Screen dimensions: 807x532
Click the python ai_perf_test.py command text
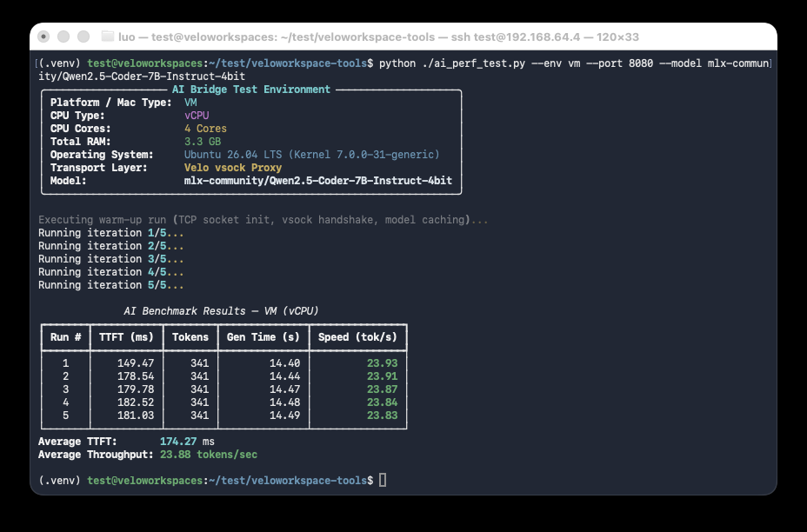(574, 63)
